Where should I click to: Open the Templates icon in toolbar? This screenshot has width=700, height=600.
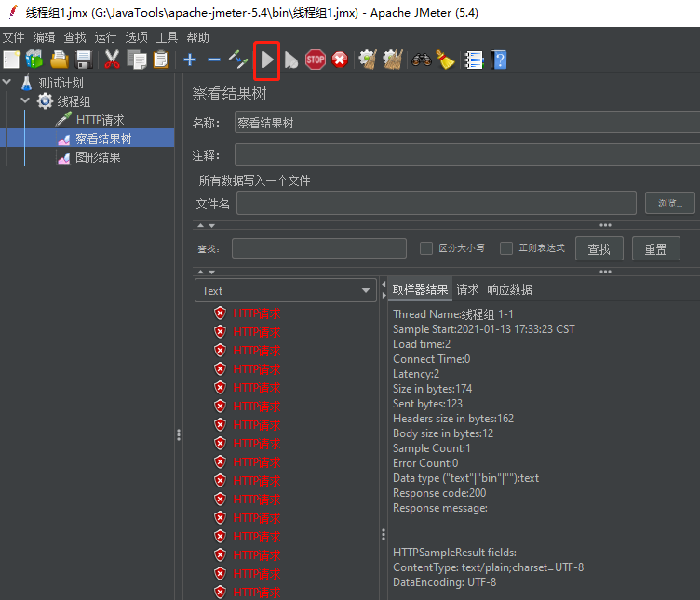[x=34, y=60]
